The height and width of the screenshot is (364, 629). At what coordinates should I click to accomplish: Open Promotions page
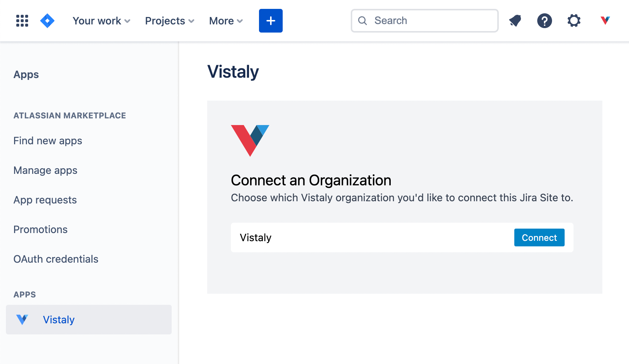coord(40,229)
